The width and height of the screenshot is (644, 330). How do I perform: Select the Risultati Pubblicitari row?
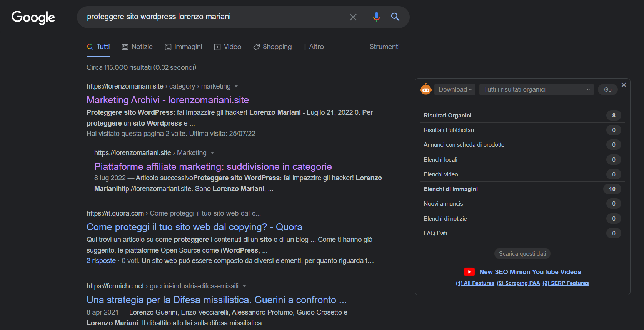(x=522, y=130)
